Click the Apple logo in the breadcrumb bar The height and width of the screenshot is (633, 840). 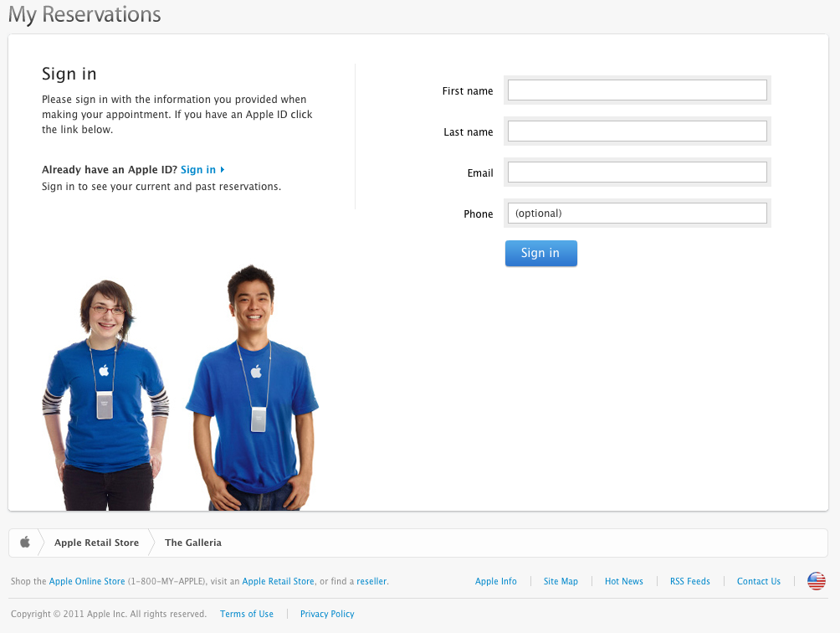24,542
